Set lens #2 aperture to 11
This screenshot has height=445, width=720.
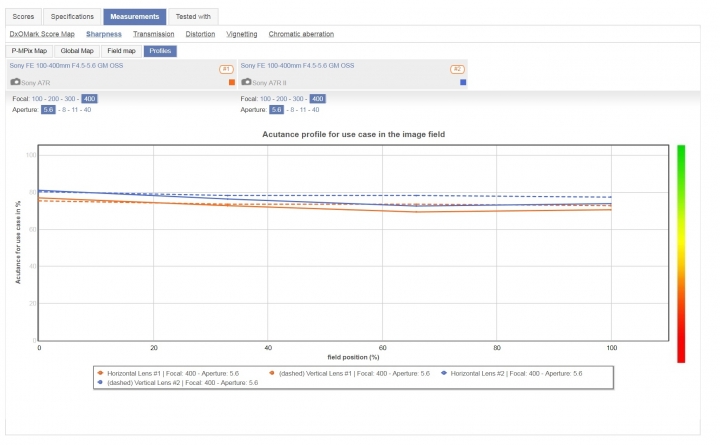[x=303, y=110]
